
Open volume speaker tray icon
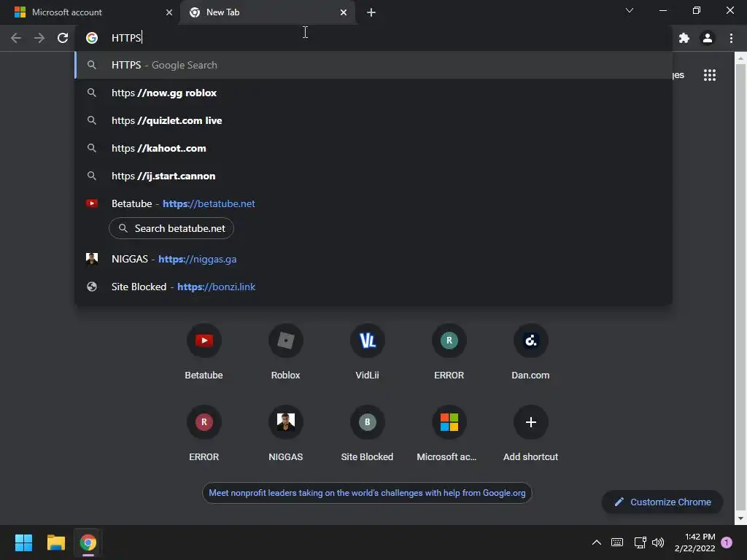(x=658, y=542)
